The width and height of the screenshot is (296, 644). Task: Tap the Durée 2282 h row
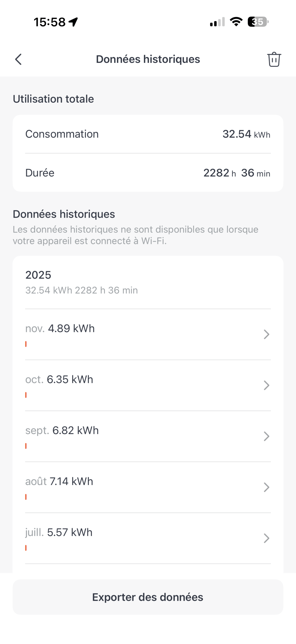point(148,173)
